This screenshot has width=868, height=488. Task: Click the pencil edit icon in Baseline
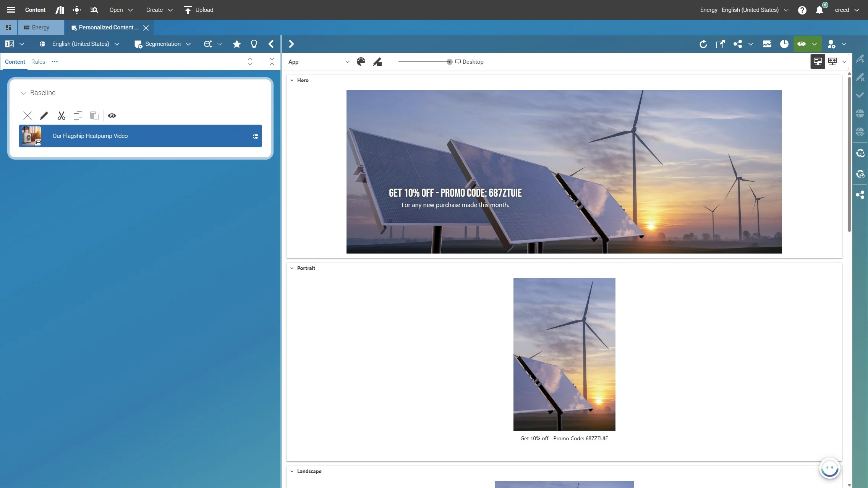(x=44, y=116)
